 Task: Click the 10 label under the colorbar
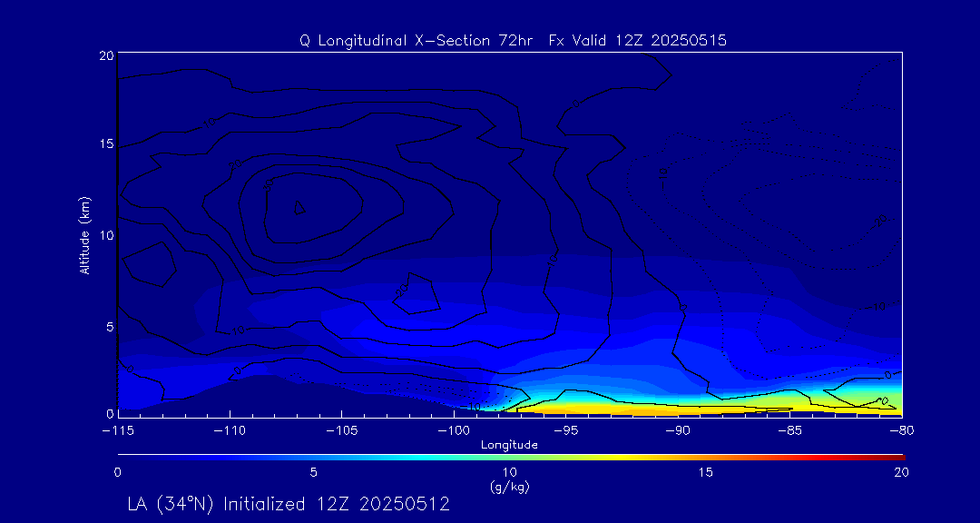[510, 473]
